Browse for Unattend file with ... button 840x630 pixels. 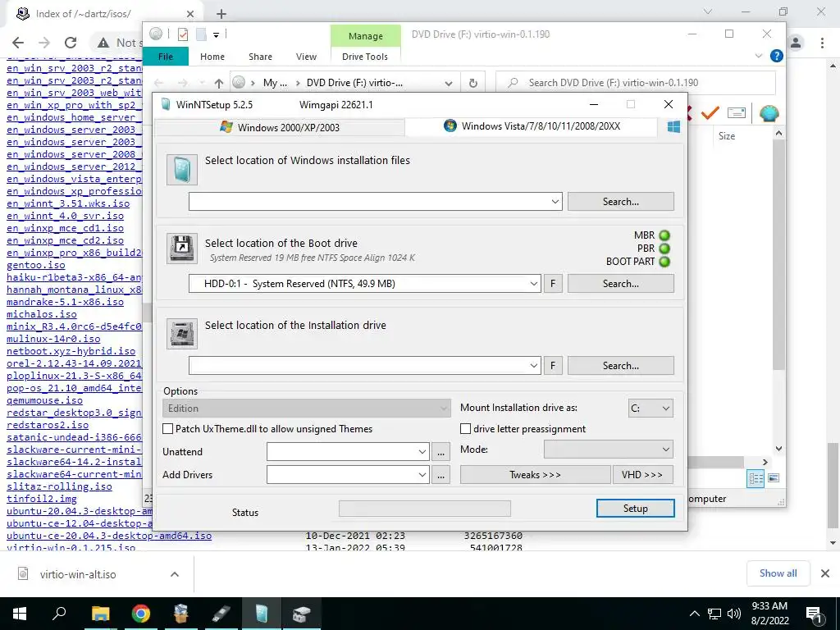(441, 452)
